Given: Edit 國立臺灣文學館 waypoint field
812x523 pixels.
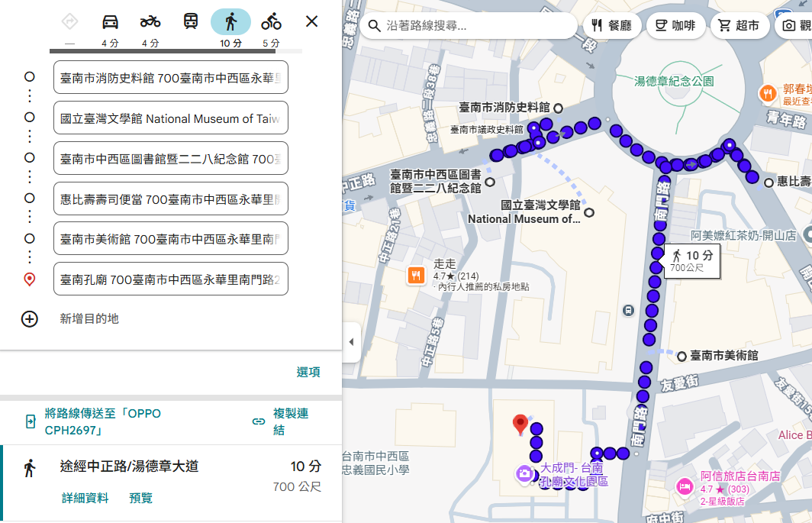Looking at the screenshot, I should coord(170,118).
